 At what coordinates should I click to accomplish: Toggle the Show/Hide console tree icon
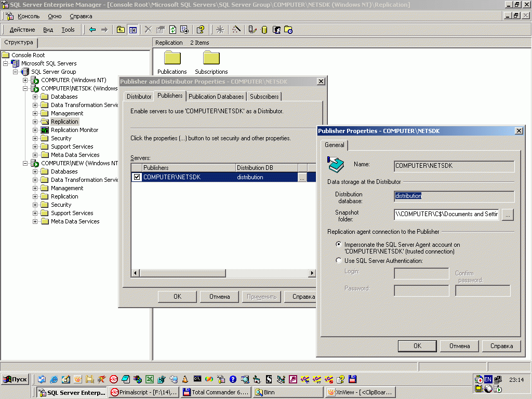click(132, 30)
